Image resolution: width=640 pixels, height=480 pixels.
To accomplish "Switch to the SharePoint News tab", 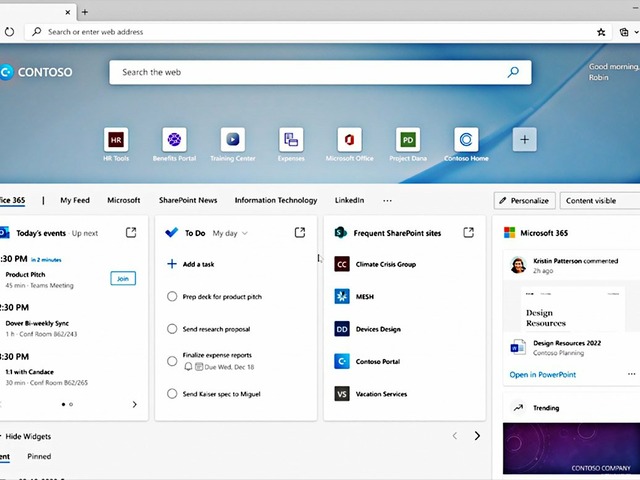I will tap(187, 200).
